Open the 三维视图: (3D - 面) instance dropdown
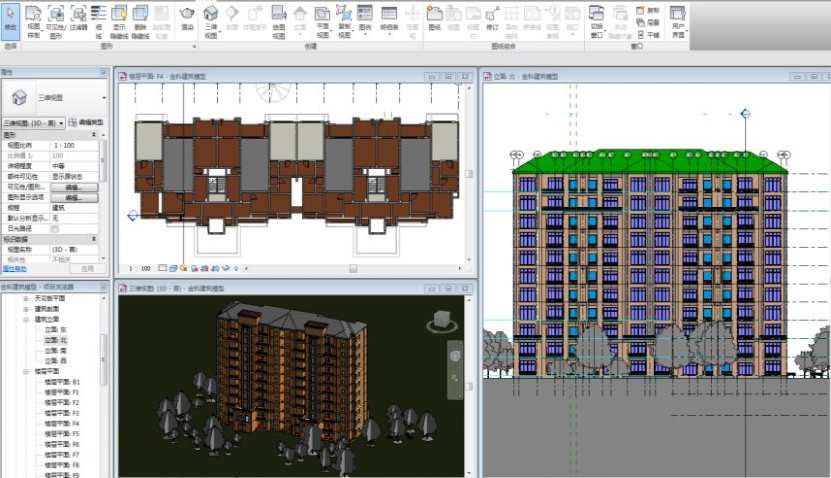 tap(33, 123)
